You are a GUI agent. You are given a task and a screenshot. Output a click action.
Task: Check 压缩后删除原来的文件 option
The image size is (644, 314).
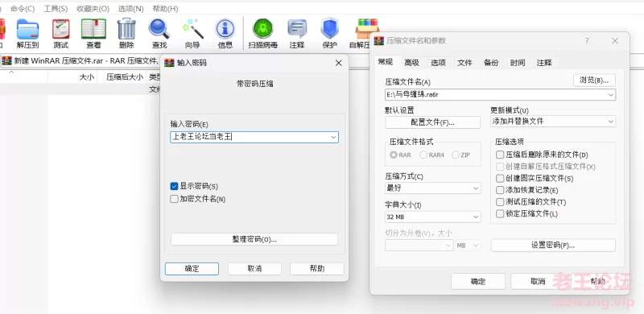500,155
